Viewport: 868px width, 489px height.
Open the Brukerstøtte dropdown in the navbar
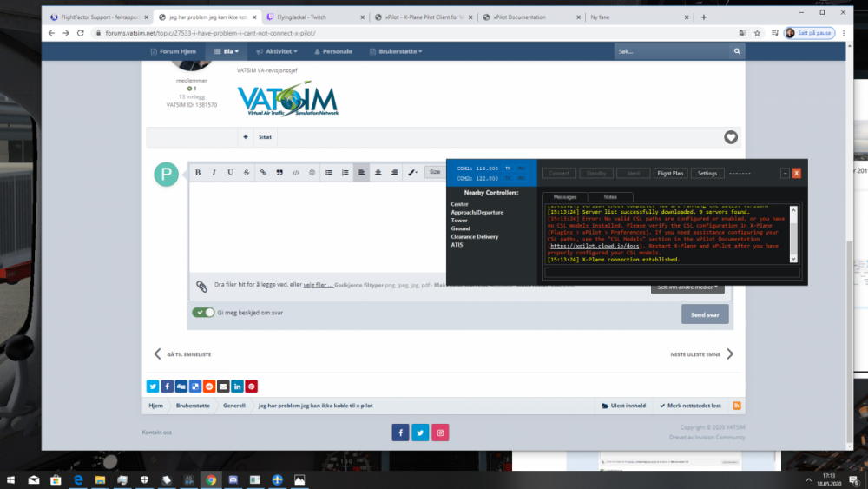tap(400, 51)
